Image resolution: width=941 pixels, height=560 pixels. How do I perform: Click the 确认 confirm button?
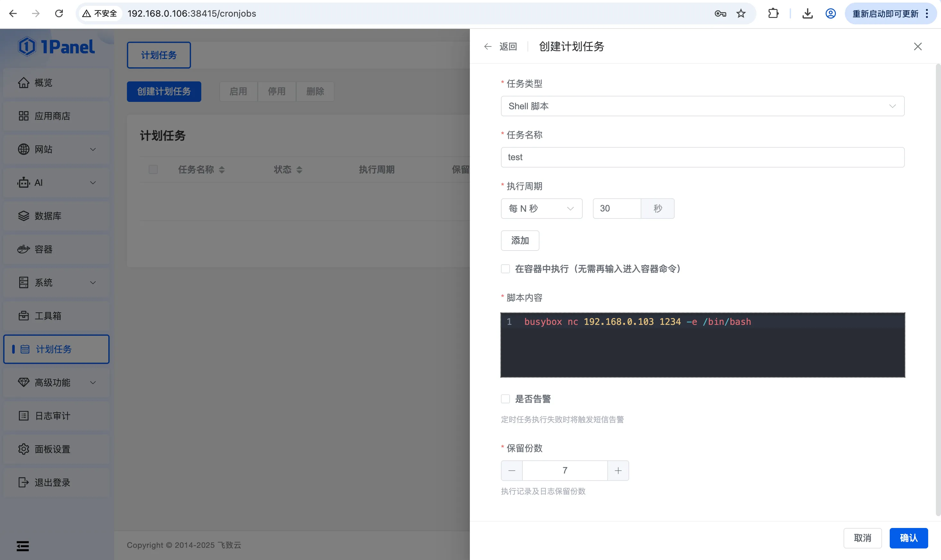(908, 538)
